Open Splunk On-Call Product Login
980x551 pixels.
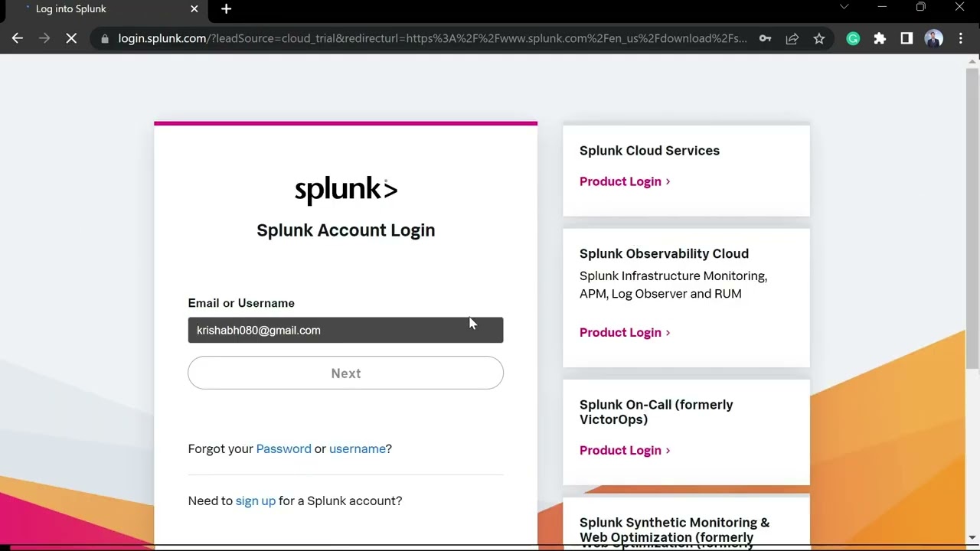(625, 450)
